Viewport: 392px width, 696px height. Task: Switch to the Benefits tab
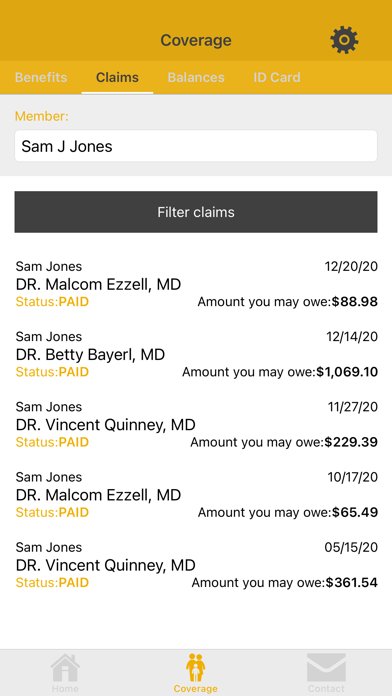pos(41,77)
